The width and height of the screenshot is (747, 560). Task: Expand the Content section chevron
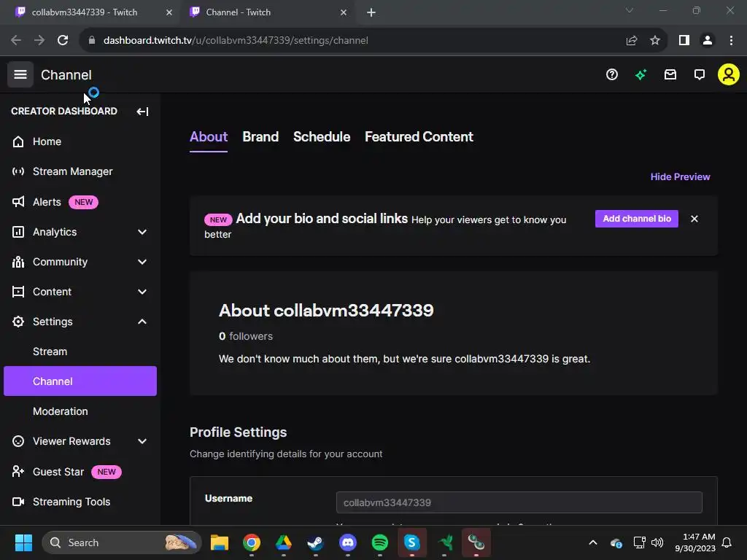pos(142,292)
